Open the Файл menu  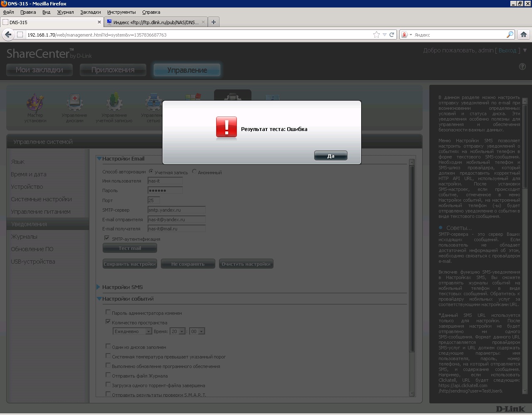click(8, 12)
